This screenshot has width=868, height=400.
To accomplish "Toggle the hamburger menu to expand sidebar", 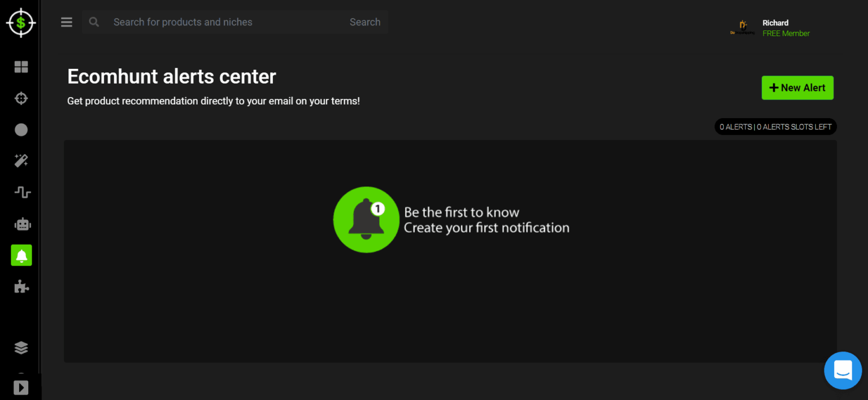I will [x=67, y=22].
